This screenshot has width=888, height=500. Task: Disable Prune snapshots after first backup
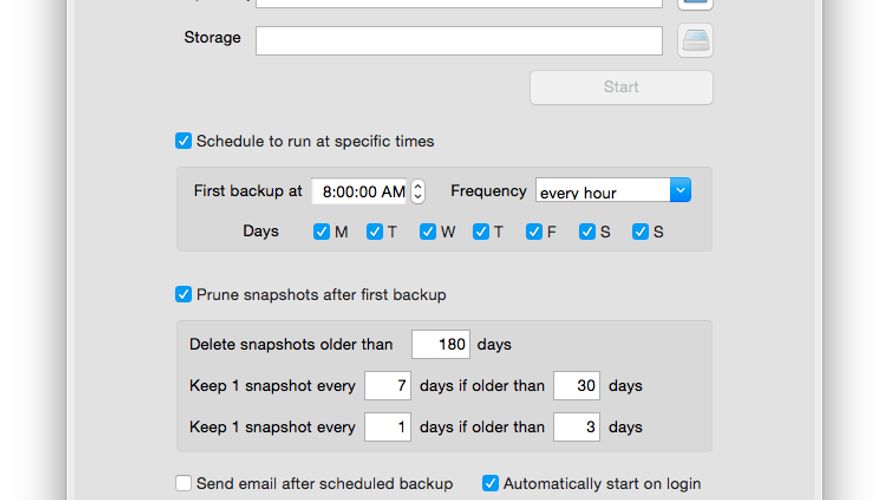184,295
